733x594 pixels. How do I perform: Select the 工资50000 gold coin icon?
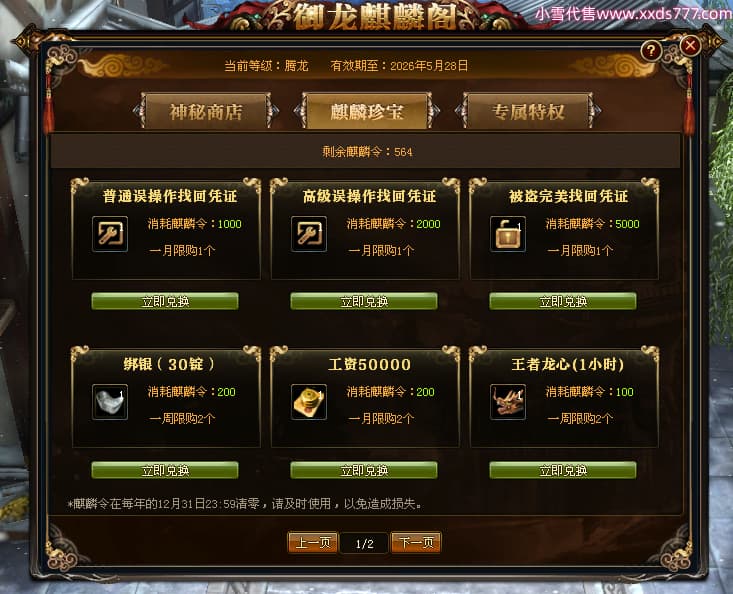(x=309, y=402)
